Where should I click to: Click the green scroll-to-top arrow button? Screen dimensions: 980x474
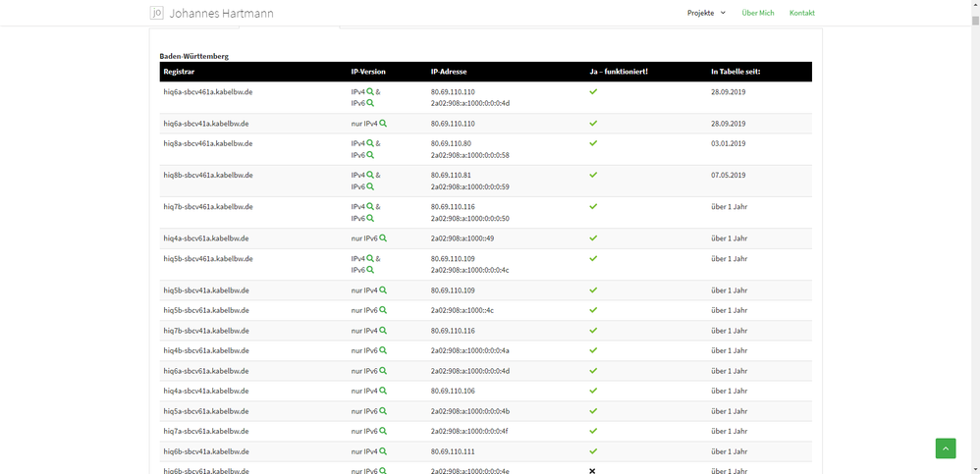pos(945,448)
